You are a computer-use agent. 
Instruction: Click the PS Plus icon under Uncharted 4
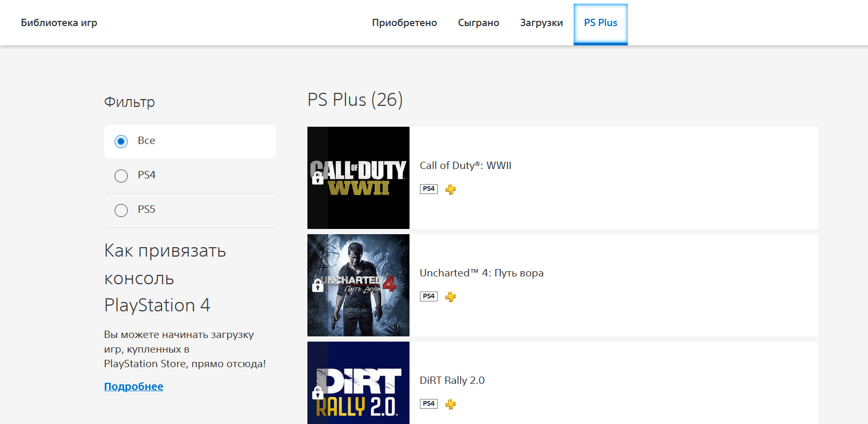point(451,297)
